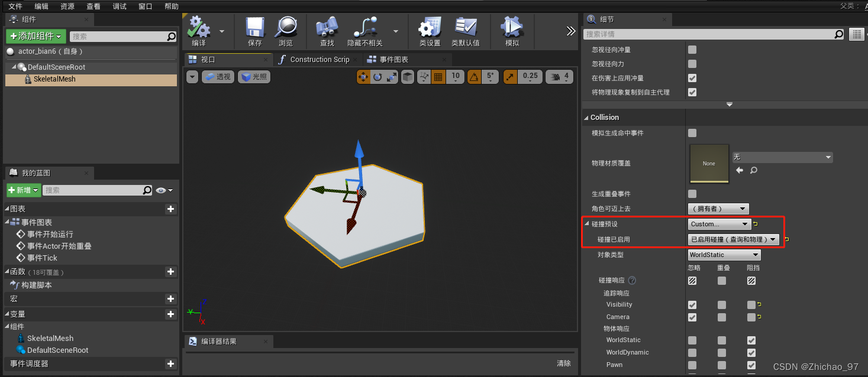The width and height of the screenshot is (868, 377).
Task: Open the 对象类型 WorldStatic dropdown
Action: pyautogui.click(x=723, y=255)
